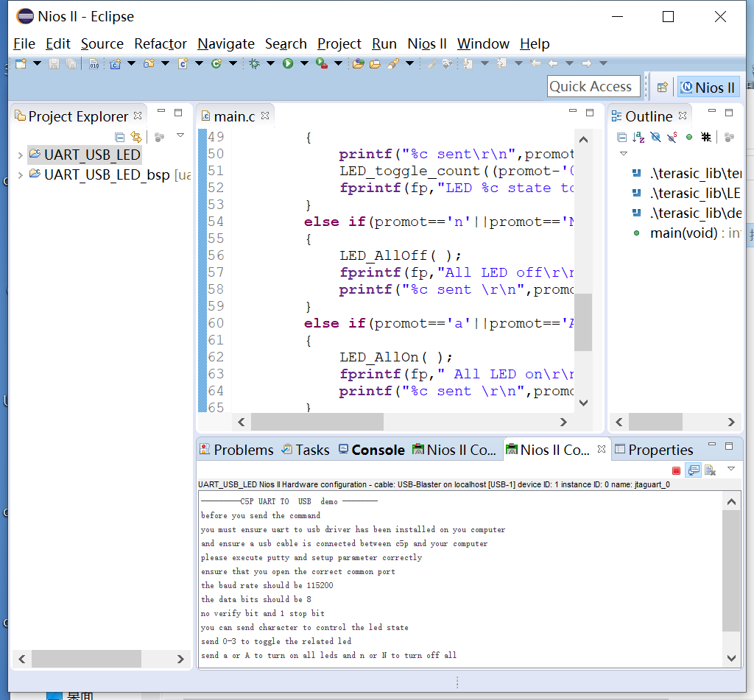Open the Window menu
Viewport: 754px width, 700px height.
pos(483,43)
